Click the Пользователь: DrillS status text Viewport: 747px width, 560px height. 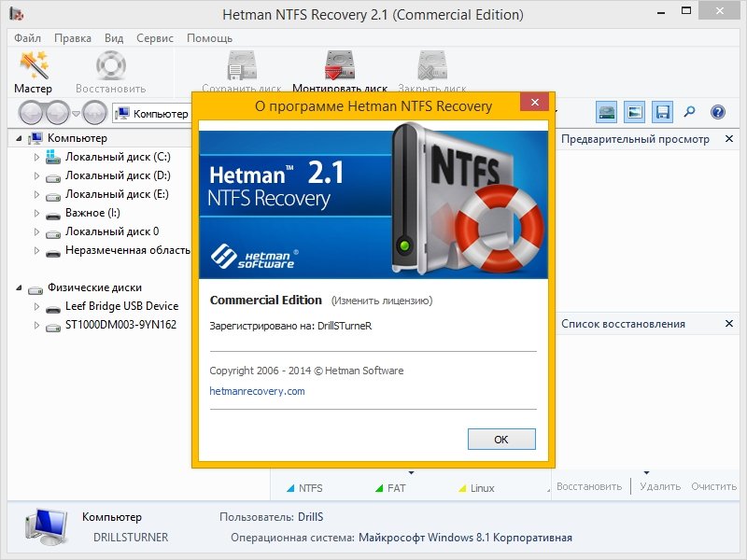click(272, 517)
